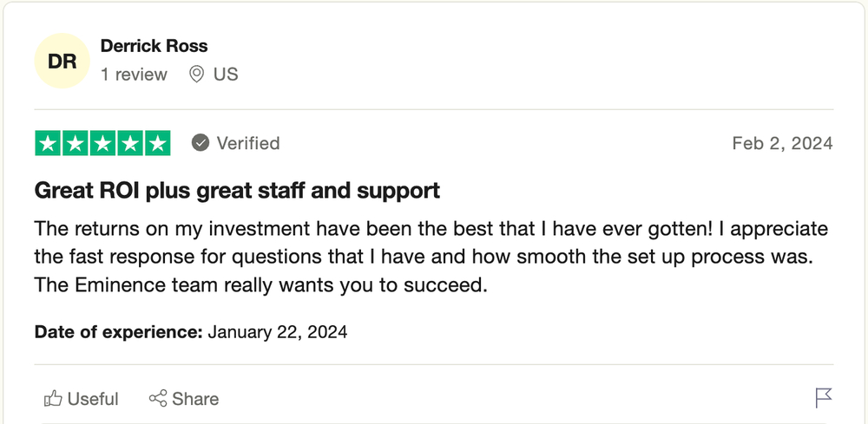Click the second green rating star
Screen dimensions: 868x424
(x=76, y=143)
